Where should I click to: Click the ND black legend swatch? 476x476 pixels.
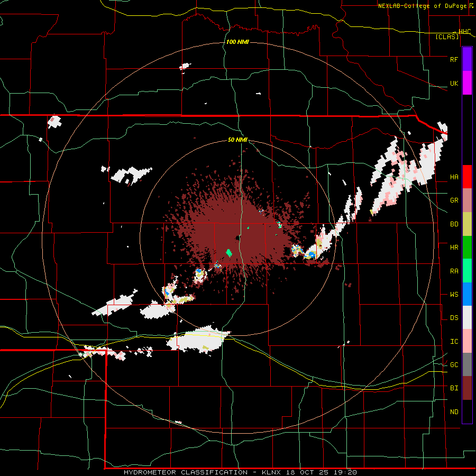click(x=467, y=411)
